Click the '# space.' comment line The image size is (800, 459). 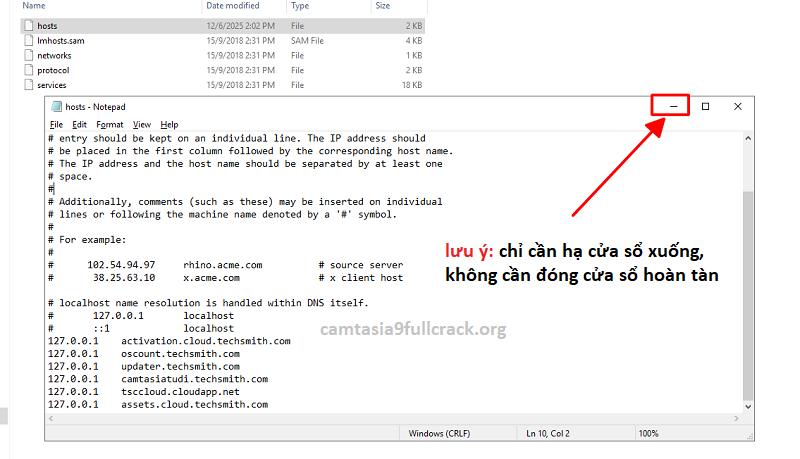(70, 176)
